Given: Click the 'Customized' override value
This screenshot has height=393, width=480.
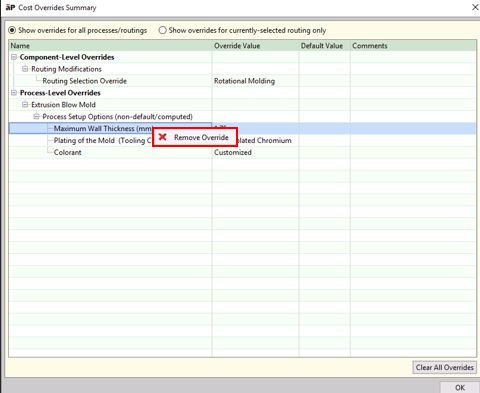Looking at the screenshot, I should click(x=233, y=152).
